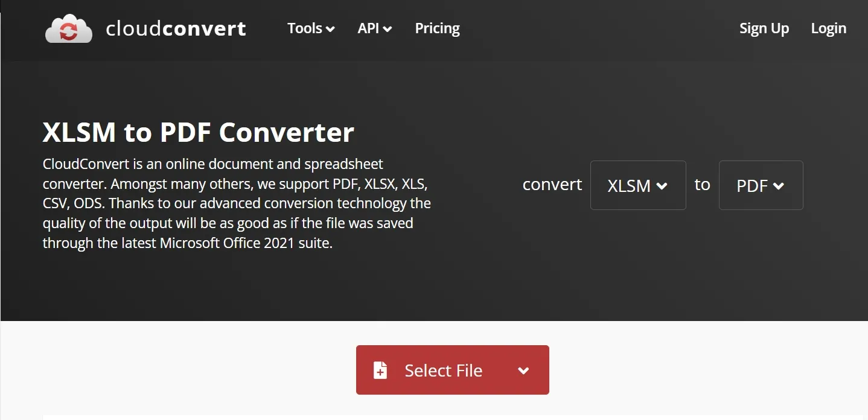Click the Sign Up link
The width and height of the screenshot is (868, 420).
coord(764,28)
